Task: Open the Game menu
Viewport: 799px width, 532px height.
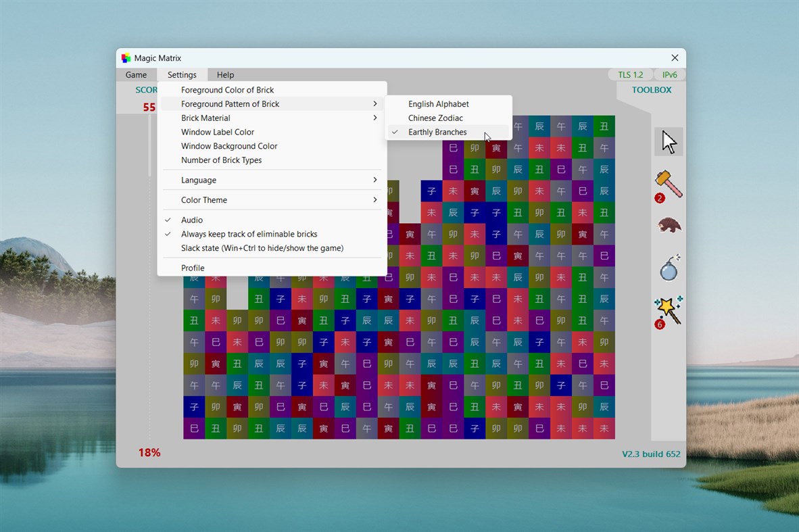Action: tap(137, 74)
